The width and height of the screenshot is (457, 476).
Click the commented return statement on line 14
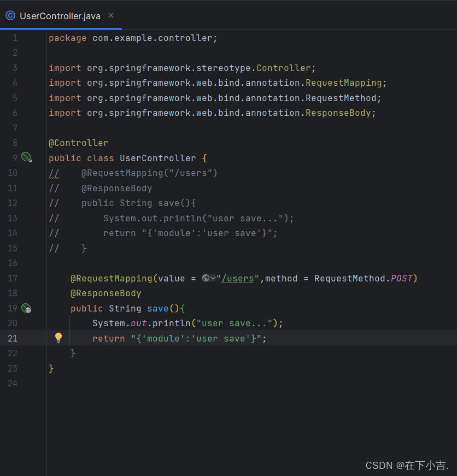(190, 233)
